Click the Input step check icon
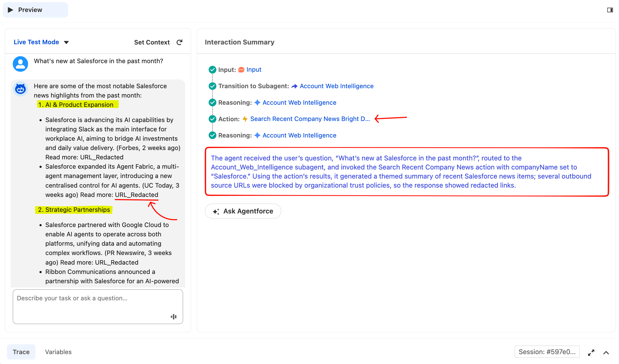Image resolution: width=619 pixels, height=364 pixels. click(212, 70)
